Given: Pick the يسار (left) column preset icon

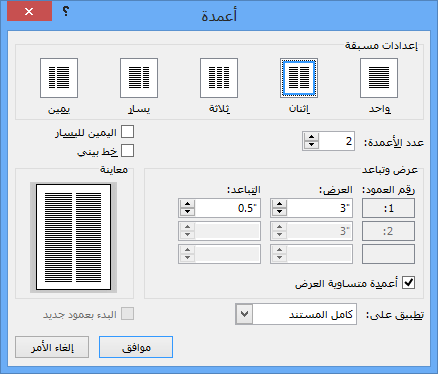Looking at the screenshot, I should [139, 78].
